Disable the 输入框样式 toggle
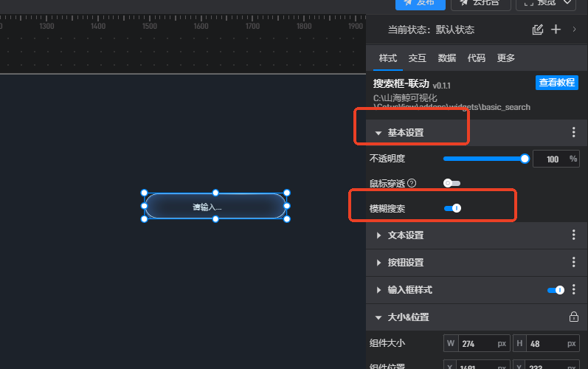Image resolution: width=588 pixels, height=369 pixels. coord(556,290)
